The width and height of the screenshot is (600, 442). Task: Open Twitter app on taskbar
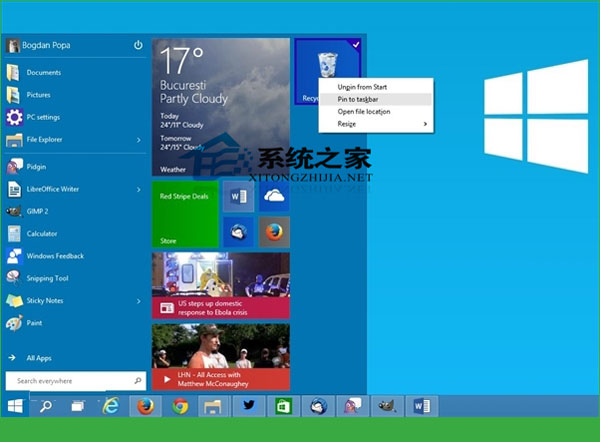click(x=249, y=406)
